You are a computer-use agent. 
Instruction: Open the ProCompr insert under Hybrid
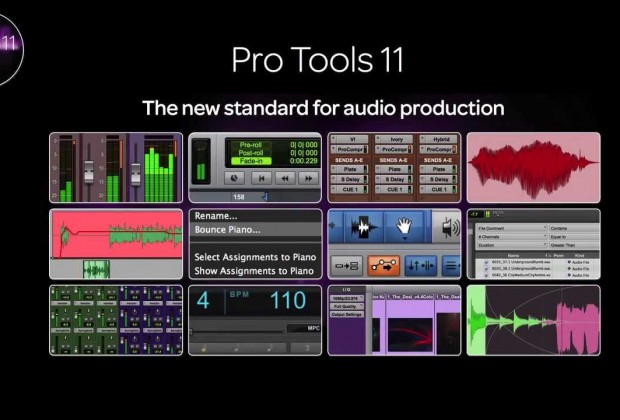[x=439, y=149]
